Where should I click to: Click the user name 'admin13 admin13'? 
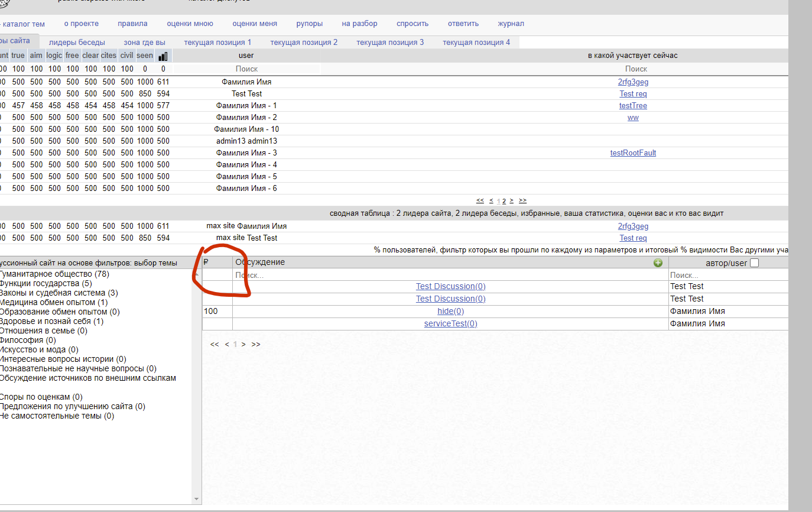(246, 141)
